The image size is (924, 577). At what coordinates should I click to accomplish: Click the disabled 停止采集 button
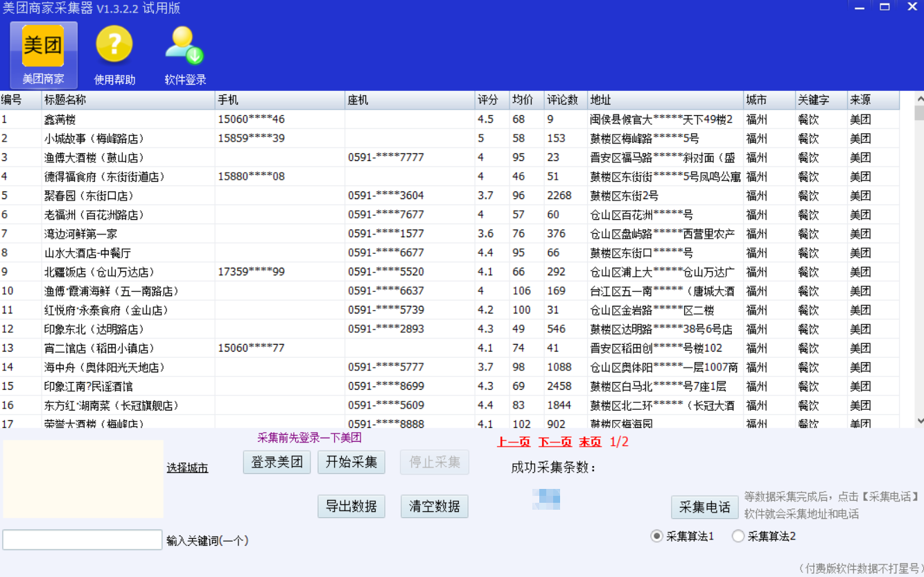[435, 462]
